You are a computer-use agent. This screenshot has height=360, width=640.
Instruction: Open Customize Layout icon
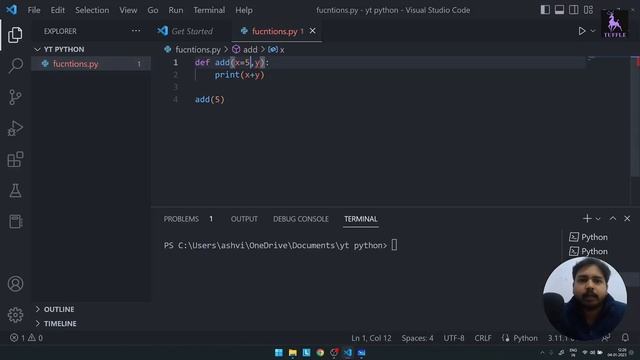tap(588, 10)
